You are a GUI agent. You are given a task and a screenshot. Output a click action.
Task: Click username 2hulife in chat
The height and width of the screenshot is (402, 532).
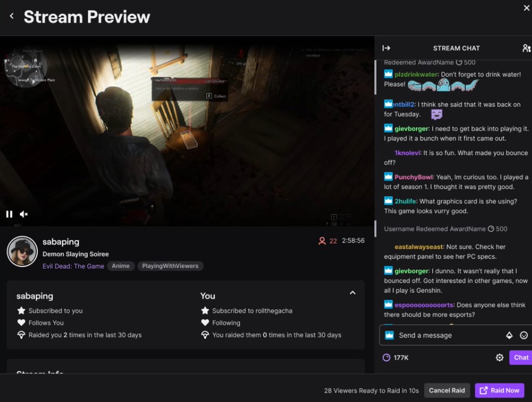point(405,201)
